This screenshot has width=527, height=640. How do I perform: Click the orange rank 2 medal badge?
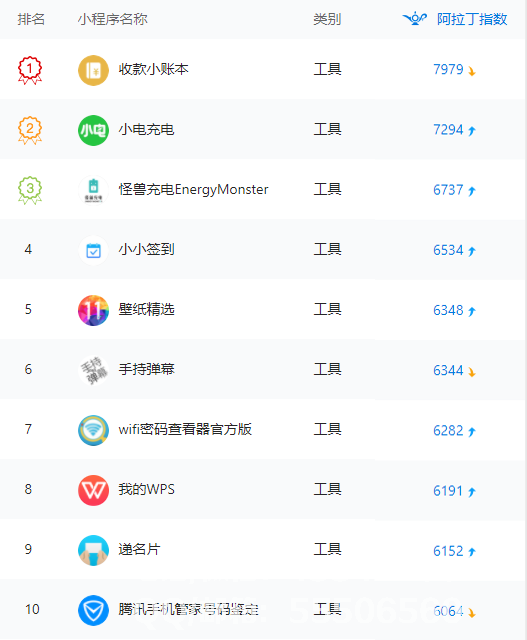tap(30, 130)
